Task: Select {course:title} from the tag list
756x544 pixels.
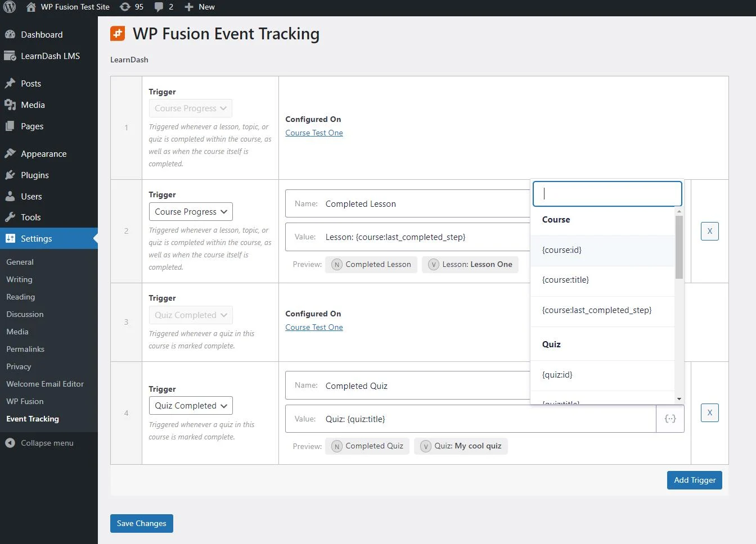Action: 602,280
